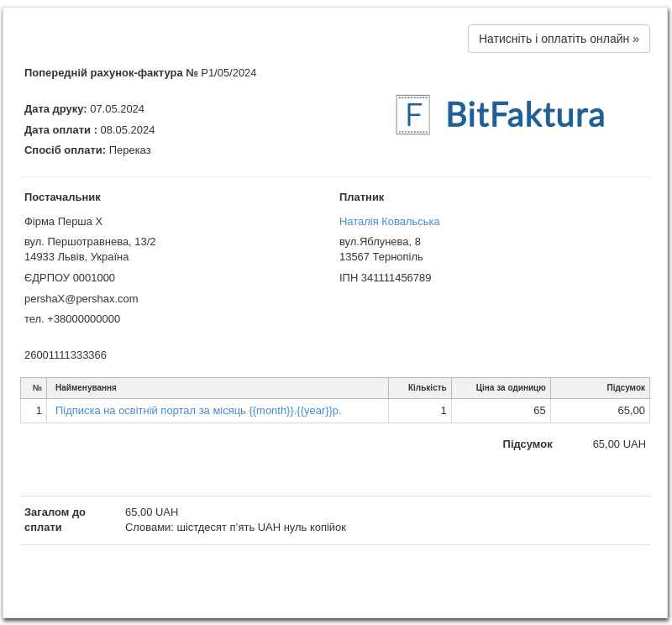The image size is (672, 625).
Task: Click the payment date 08.05.2024
Action: 128,130
